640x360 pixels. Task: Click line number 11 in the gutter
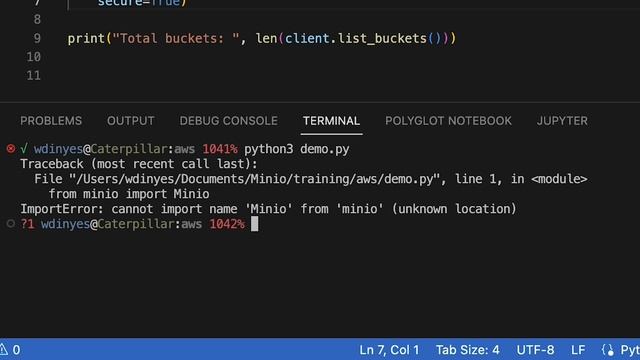[x=33, y=76]
